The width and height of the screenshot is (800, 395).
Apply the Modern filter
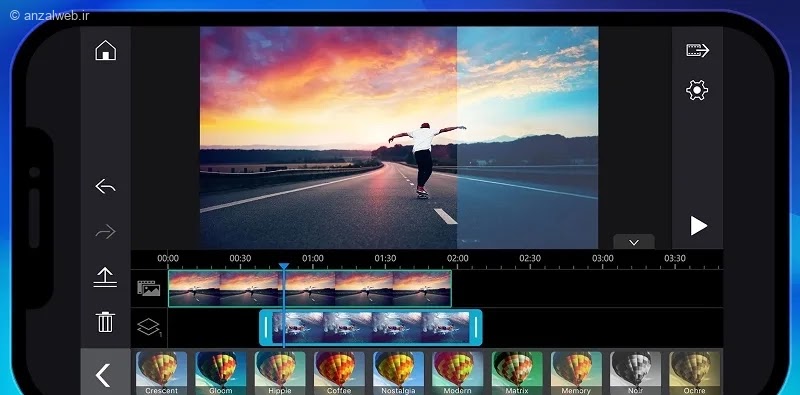pos(457,373)
